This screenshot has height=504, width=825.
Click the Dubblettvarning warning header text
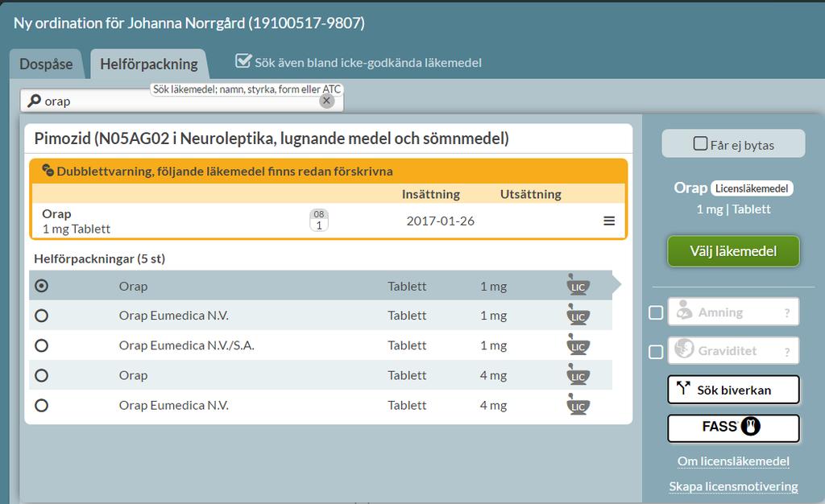point(225,171)
